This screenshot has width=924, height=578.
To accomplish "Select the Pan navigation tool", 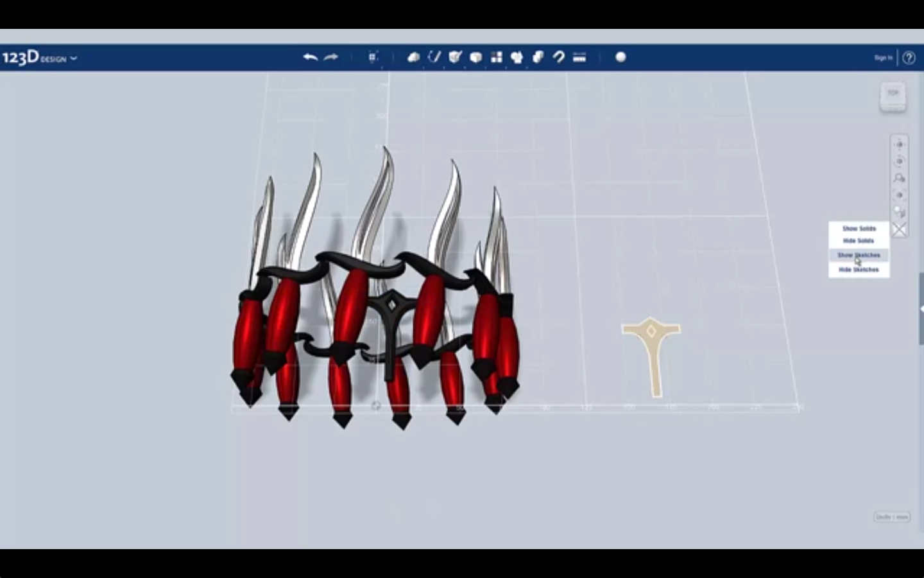I will 899,144.
